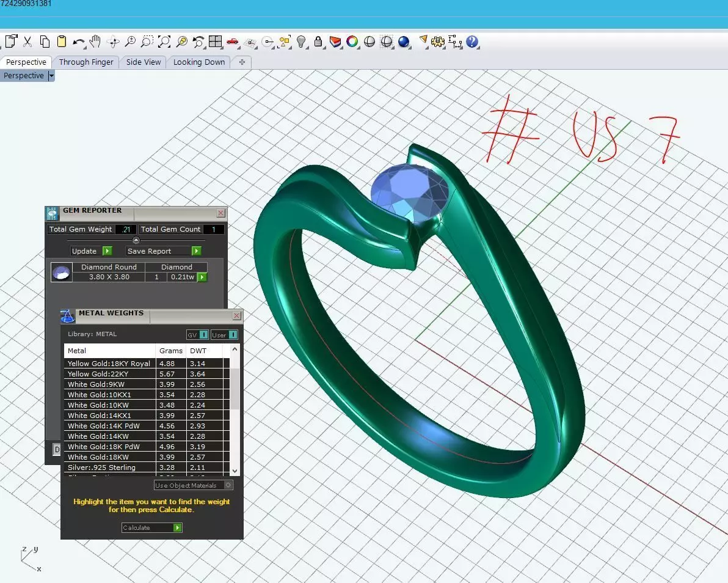This screenshot has height=583, width=728.
Task: Click the dimension tool icon
Action: 455,42
